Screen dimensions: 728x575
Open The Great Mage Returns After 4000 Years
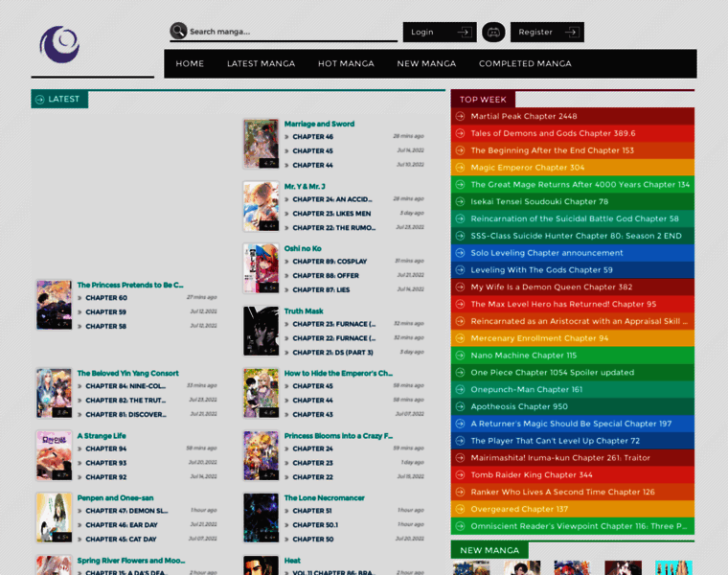click(x=573, y=184)
